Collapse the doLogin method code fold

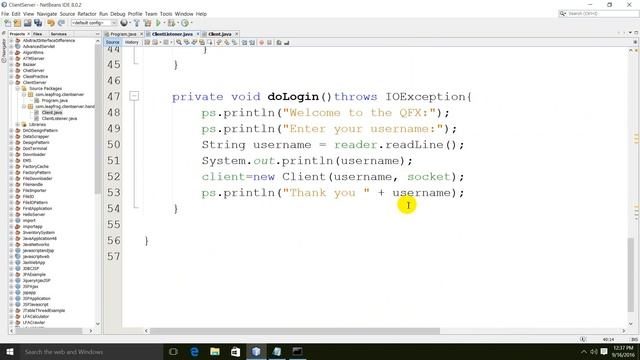tap(134, 96)
